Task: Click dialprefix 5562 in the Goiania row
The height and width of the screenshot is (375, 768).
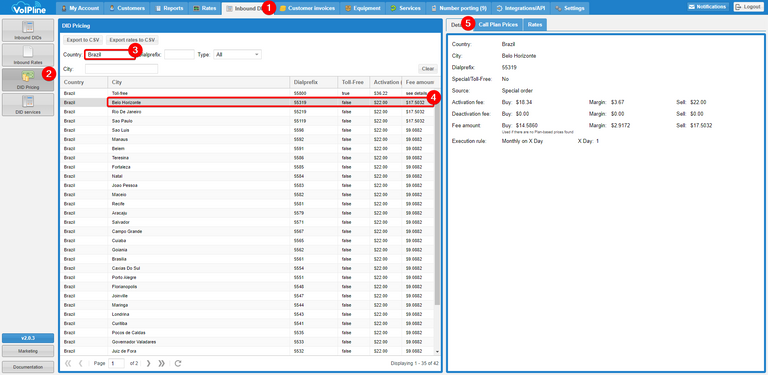Action: [x=299, y=250]
